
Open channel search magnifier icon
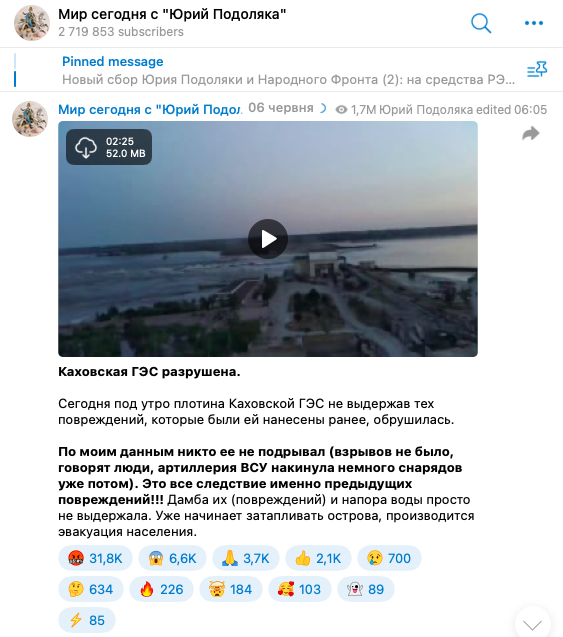coord(481,23)
